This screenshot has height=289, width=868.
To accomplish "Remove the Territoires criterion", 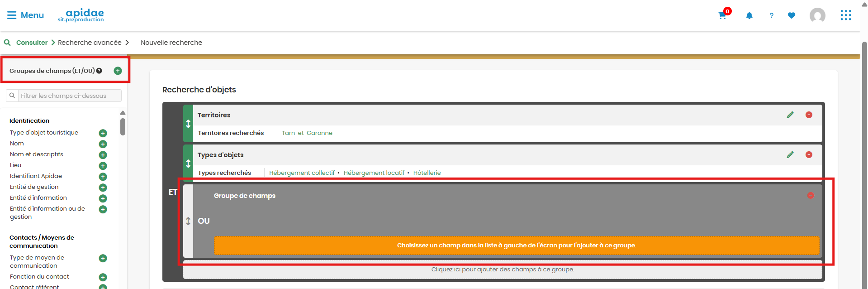I will pyautogui.click(x=809, y=115).
